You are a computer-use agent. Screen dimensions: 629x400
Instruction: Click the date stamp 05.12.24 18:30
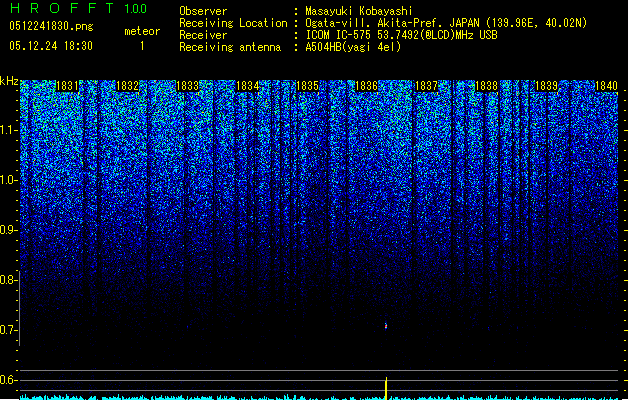pos(51,46)
